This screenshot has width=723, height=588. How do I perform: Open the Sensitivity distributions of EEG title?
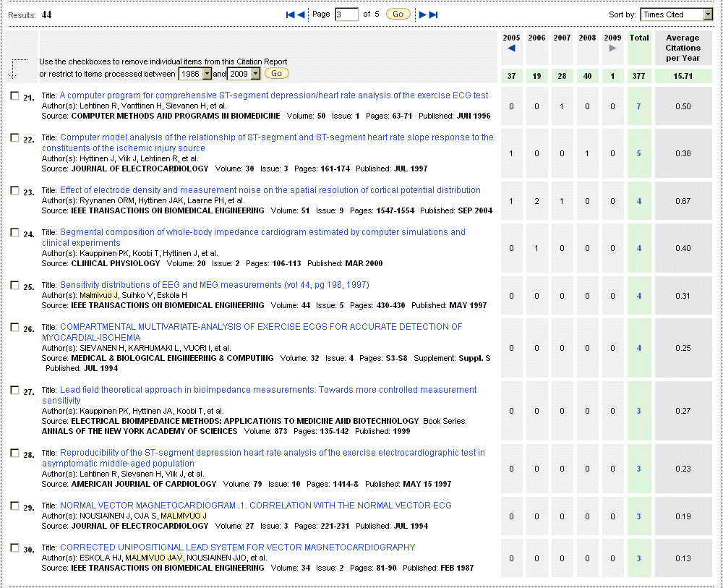point(214,285)
